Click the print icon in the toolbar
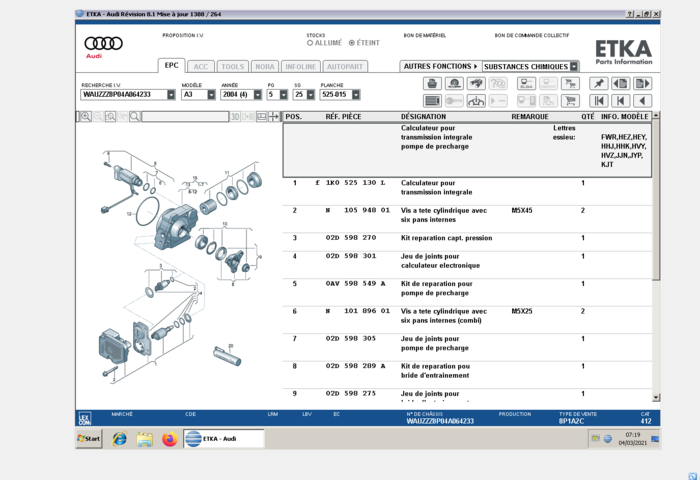The image size is (700, 480). tap(432, 83)
